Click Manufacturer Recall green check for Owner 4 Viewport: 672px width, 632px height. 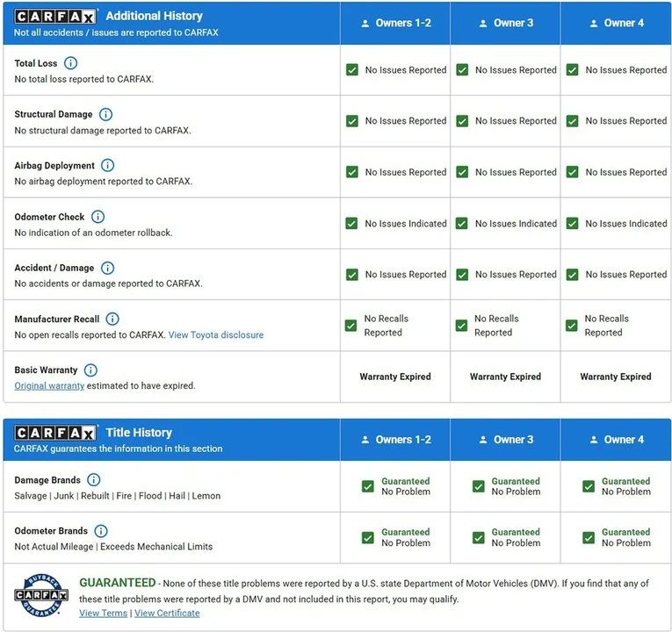pyautogui.click(x=571, y=326)
